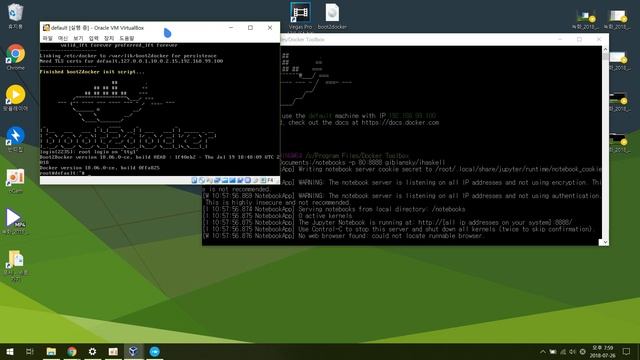The width and height of the screenshot is (640, 360).
Task: Open the 파일 menu in VirtualBox
Action: [48, 38]
